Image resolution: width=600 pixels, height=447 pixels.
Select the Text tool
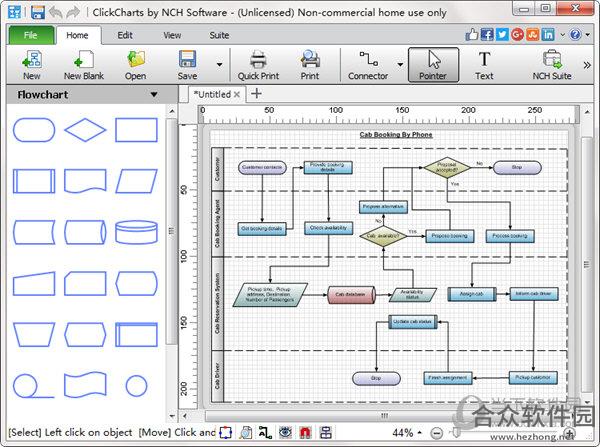pyautogui.click(x=484, y=65)
